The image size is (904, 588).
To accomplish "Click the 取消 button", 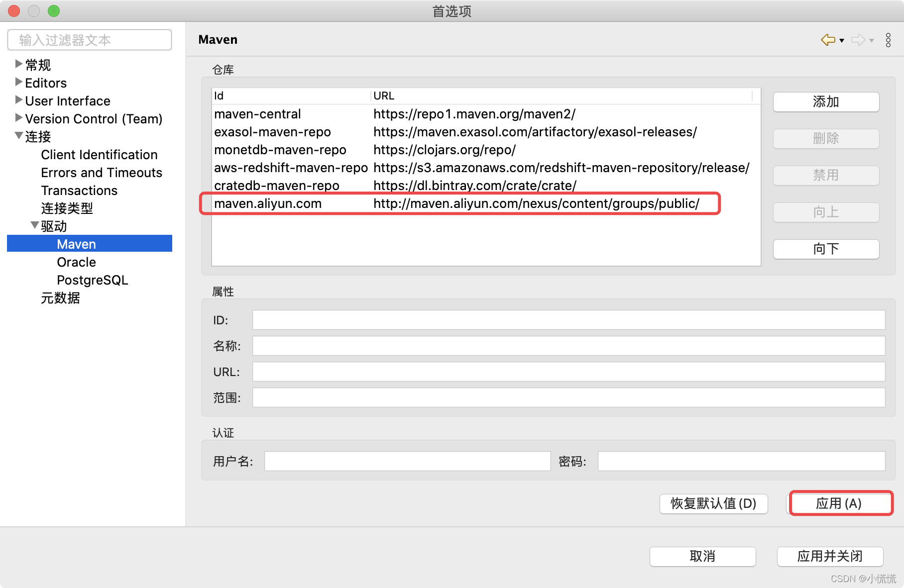I will pyautogui.click(x=702, y=556).
